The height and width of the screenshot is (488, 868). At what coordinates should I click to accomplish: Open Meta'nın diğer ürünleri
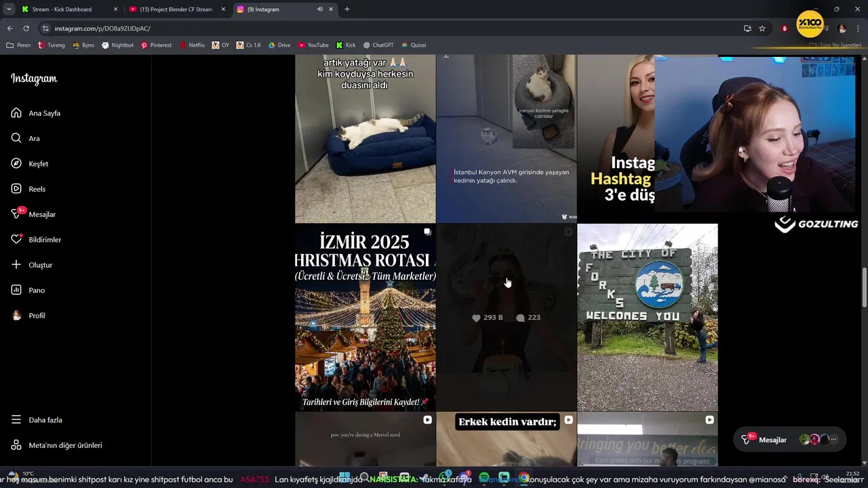coord(57,445)
